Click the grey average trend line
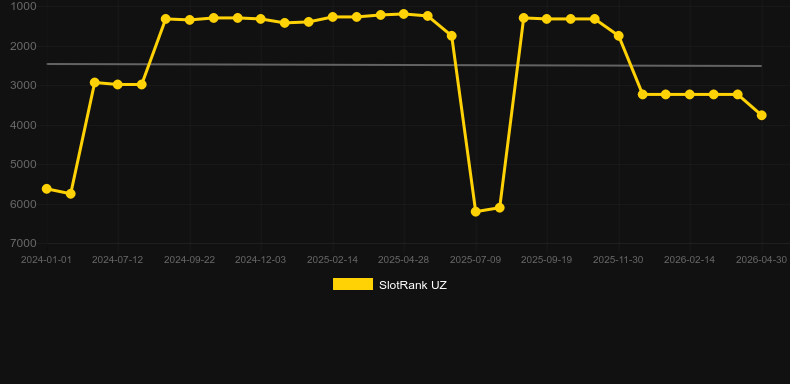Screen dimensions: 790x384 (x=404, y=65)
